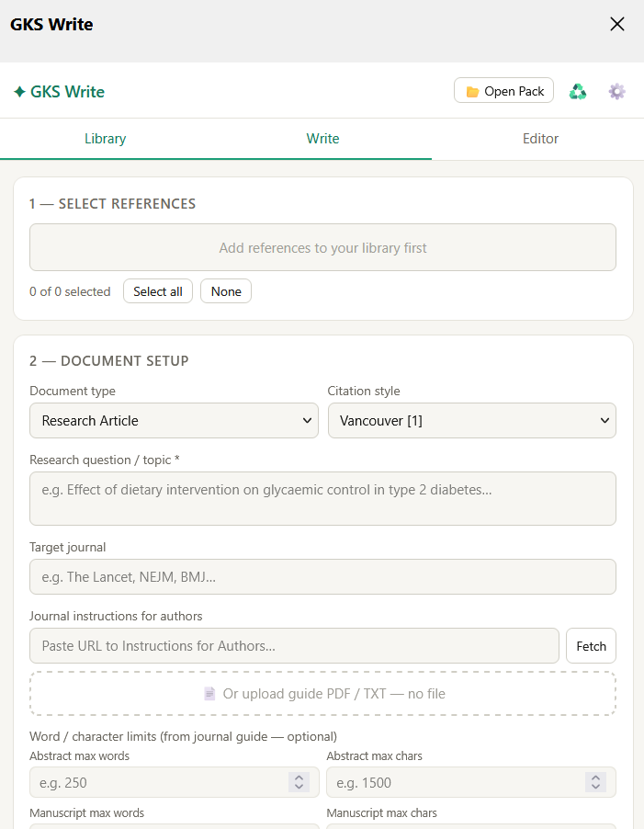Click the green recycle icon in header
The height and width of the screenshot is (829, 644).
(578, 92)
